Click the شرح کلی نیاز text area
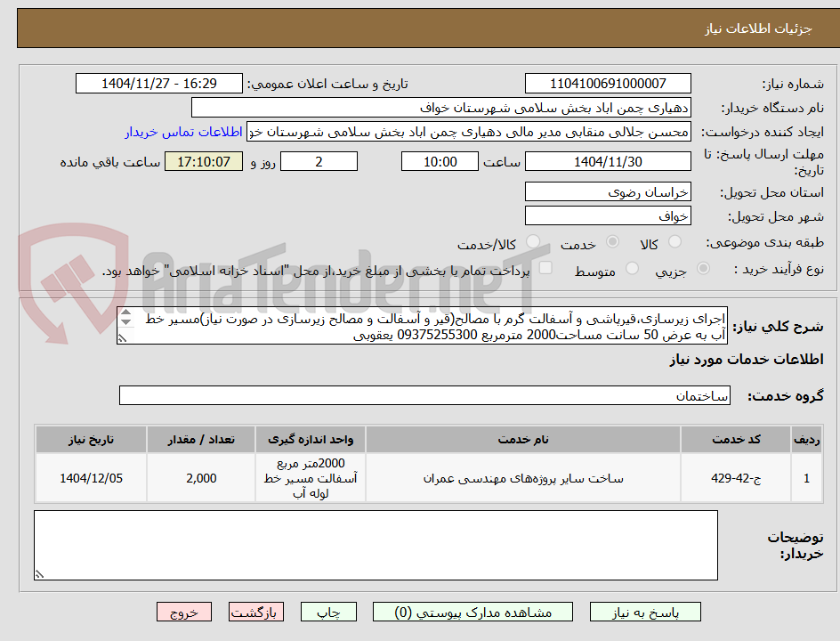The width and height of the screenshot is (840, 641). (x=422, y=326)
